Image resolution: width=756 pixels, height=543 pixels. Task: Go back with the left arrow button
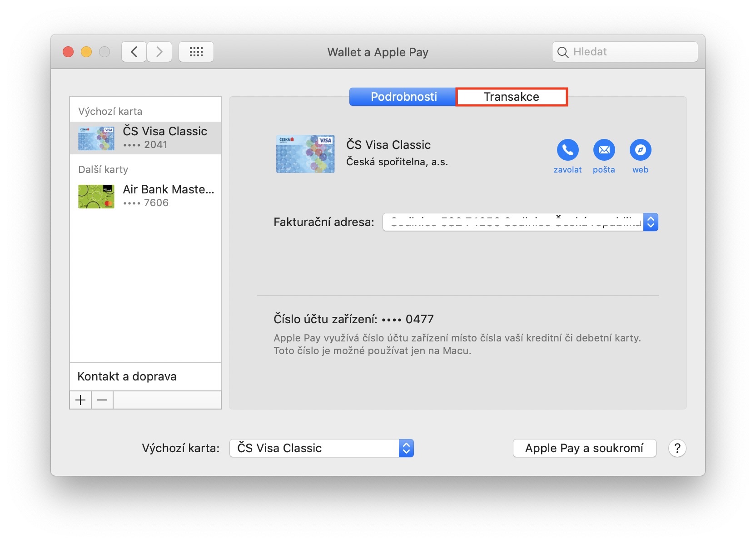[134, 52]
